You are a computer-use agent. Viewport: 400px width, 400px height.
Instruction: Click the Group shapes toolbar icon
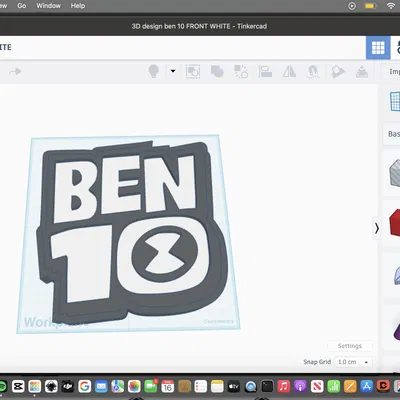point(193,72)
